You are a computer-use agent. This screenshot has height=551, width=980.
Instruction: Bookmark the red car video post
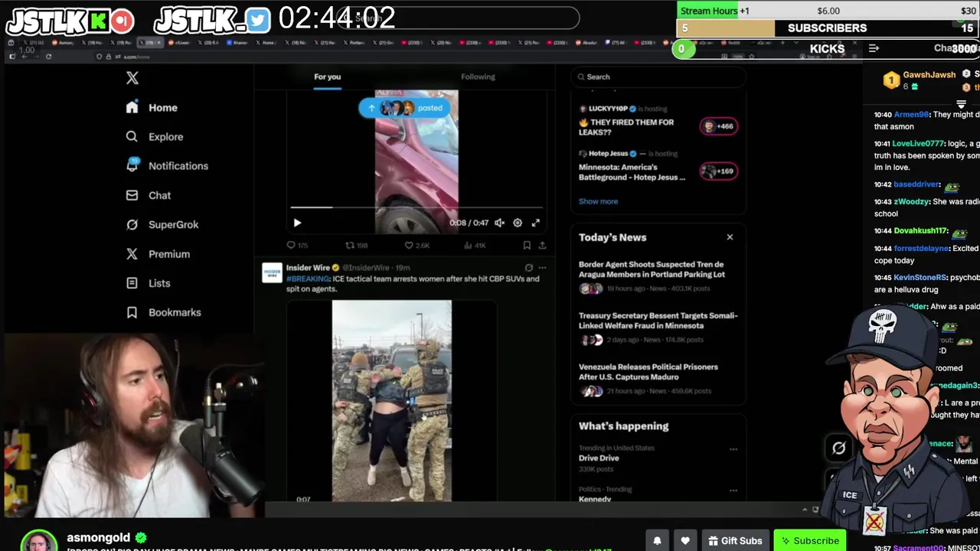click(527, 246)
